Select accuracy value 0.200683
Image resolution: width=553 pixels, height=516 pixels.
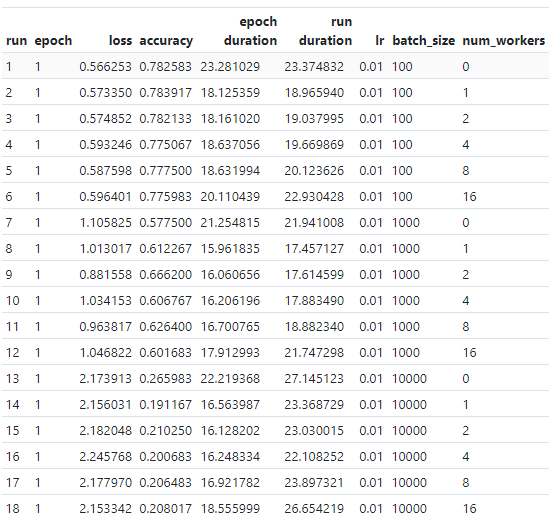pos(165,457)
